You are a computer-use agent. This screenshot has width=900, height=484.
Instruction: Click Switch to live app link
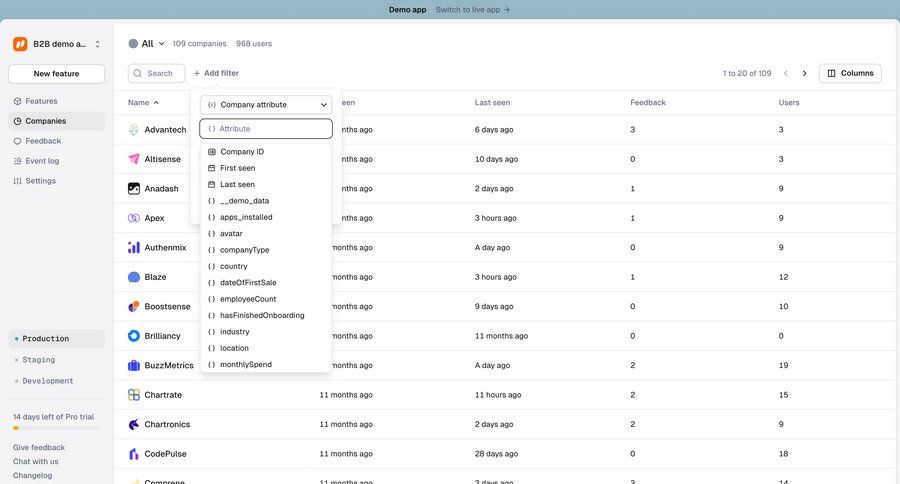[x=472, y=10]
